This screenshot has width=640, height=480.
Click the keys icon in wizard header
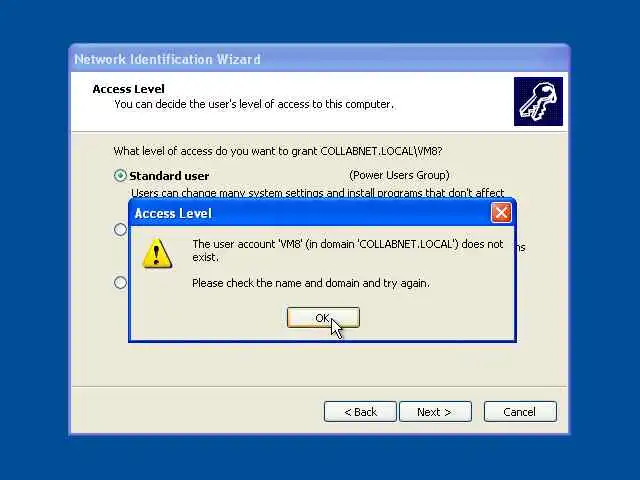pos(538,101)
